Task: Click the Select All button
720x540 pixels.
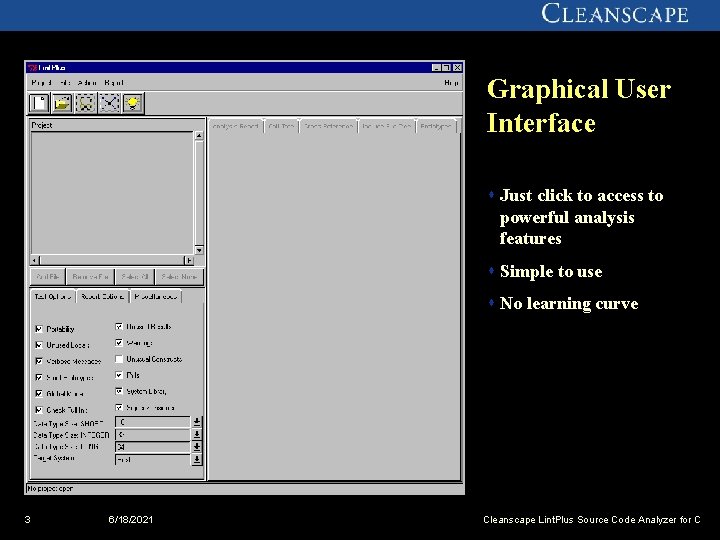Action: [x=135, y=277]
